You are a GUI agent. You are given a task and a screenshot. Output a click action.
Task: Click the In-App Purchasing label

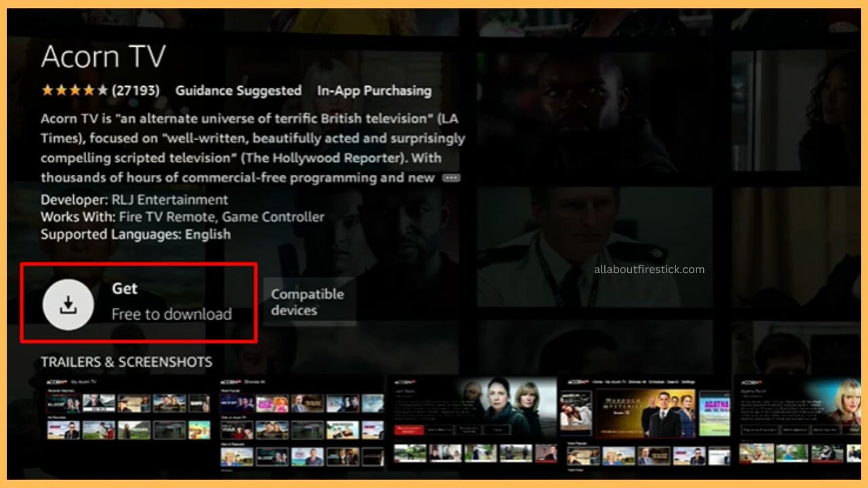tap(373, 90)
